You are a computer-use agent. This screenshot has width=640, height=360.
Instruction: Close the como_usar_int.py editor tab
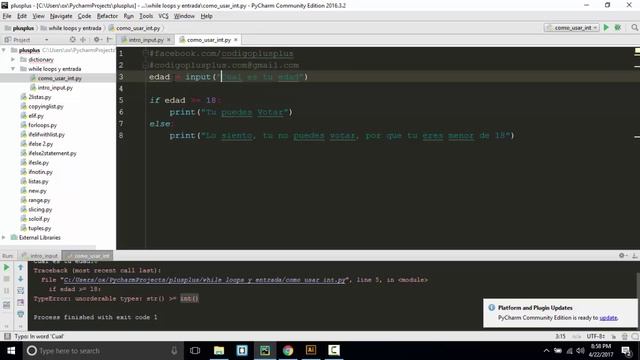(236, 40)
